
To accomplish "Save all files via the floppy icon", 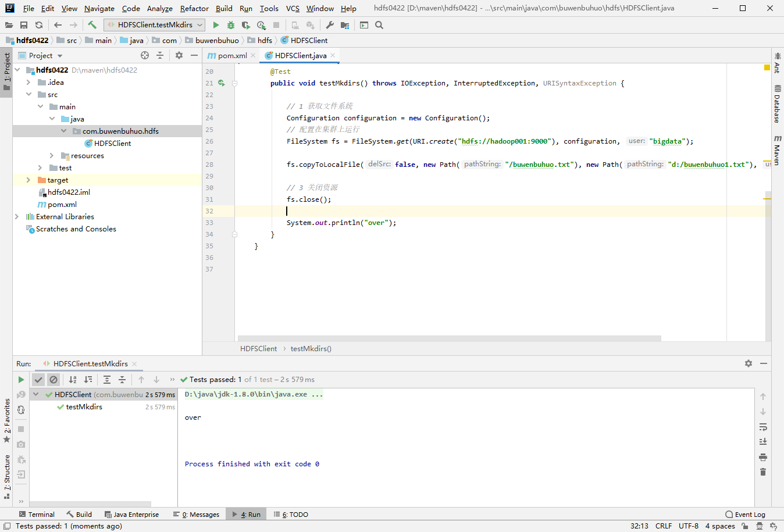I will coord(24,25).
